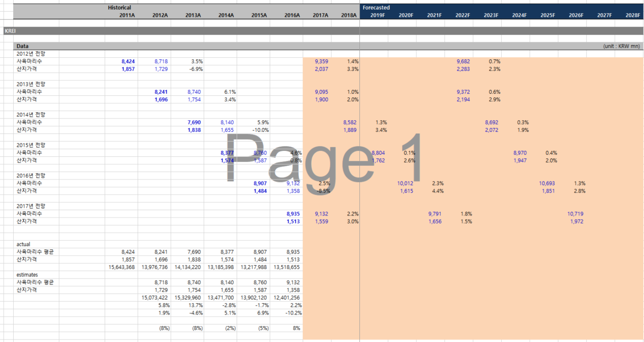Select the (unit : KRW mn) note
Image resolution: width=644 pixels, height=342 pixels.
click(621, 47)
